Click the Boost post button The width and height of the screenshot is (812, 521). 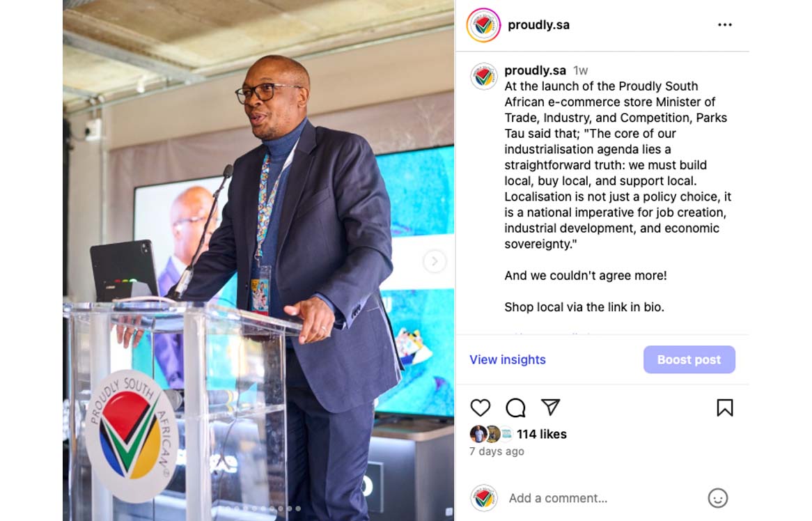689,359
